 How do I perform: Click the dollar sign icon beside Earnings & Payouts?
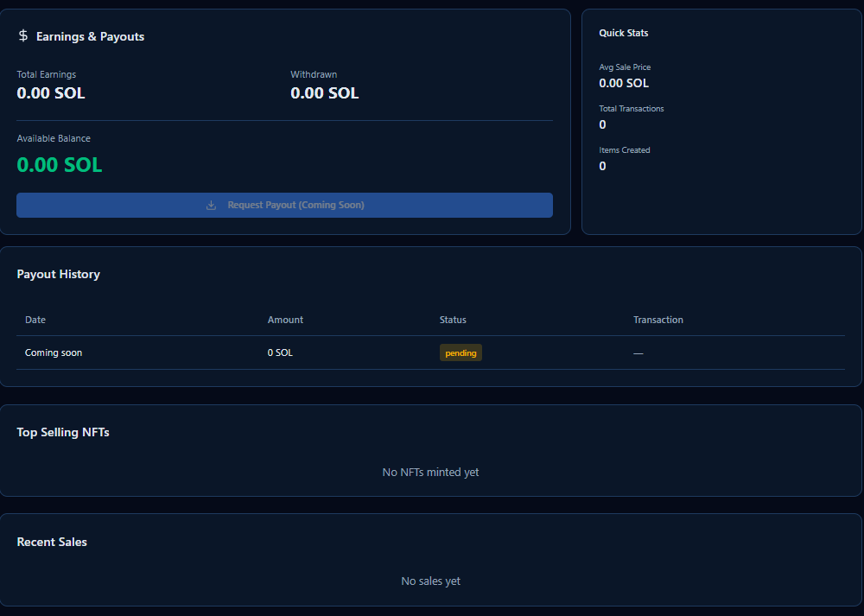(23, 35)
